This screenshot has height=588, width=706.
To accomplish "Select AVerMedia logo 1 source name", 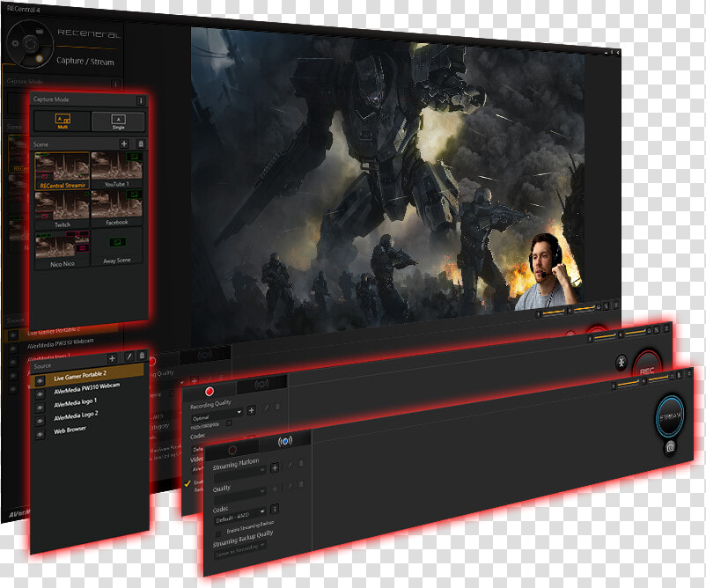I will click(x=75, y=402).
